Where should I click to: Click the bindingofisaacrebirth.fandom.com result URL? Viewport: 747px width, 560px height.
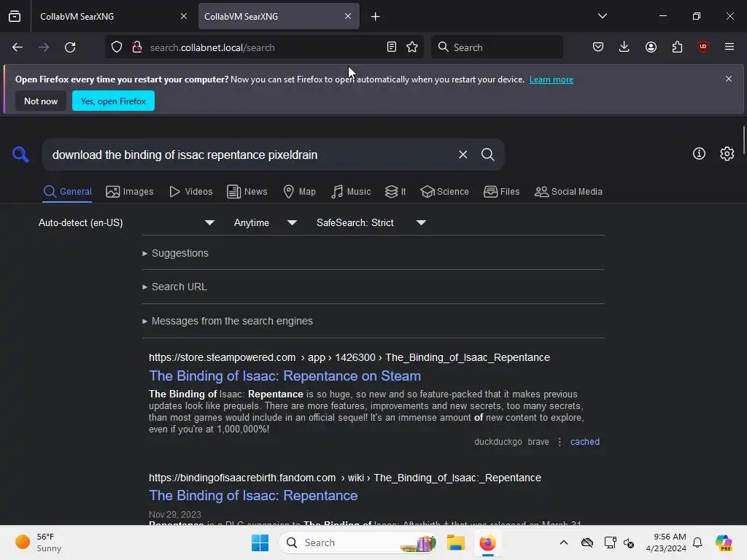[x=345, y=478]
